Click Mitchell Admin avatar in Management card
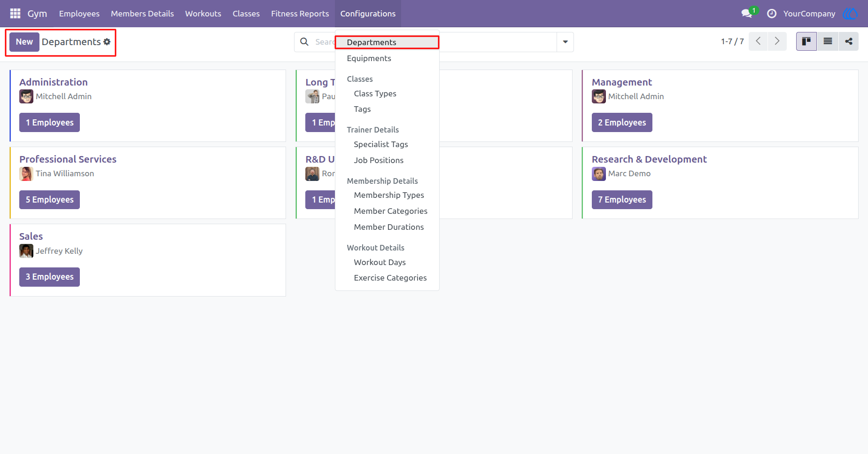This screenshot has width=868, height=454. tap(599, 96)
